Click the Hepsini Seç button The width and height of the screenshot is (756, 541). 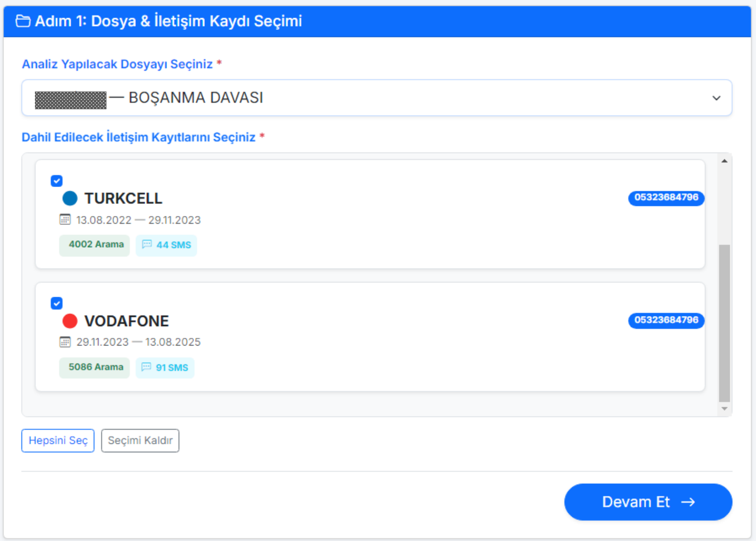coord(58,441)
